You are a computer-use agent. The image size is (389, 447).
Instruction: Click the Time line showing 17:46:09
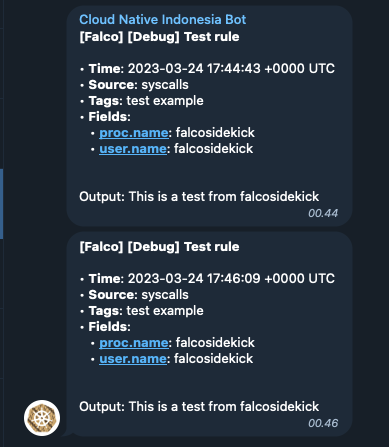207,279
